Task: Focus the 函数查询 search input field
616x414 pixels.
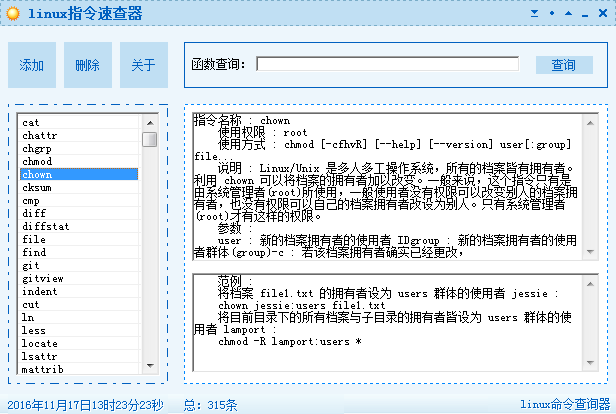Action: [x=387, y=65]
